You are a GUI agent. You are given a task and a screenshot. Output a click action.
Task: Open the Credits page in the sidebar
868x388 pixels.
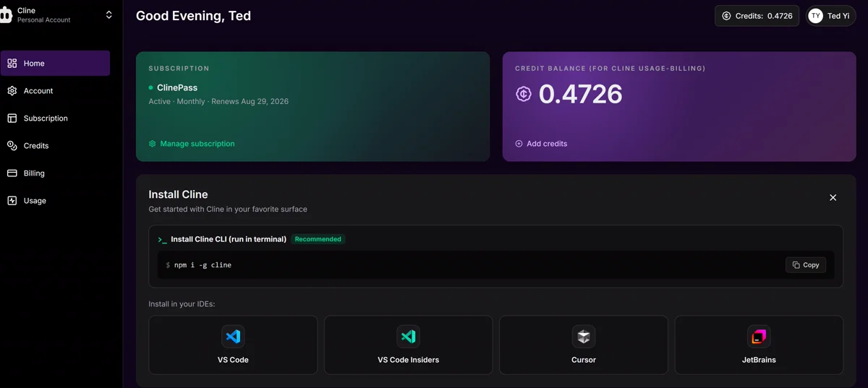55,145
